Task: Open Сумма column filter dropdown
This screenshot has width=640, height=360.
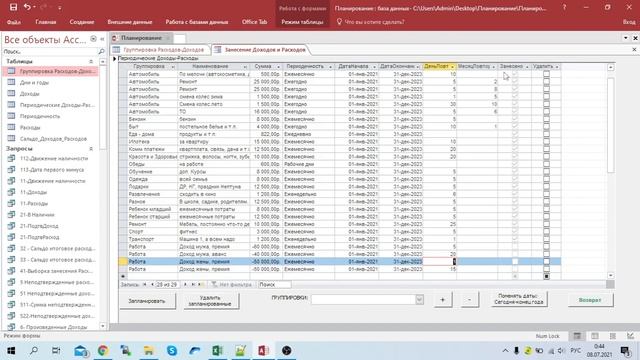Action: (278, 67)
